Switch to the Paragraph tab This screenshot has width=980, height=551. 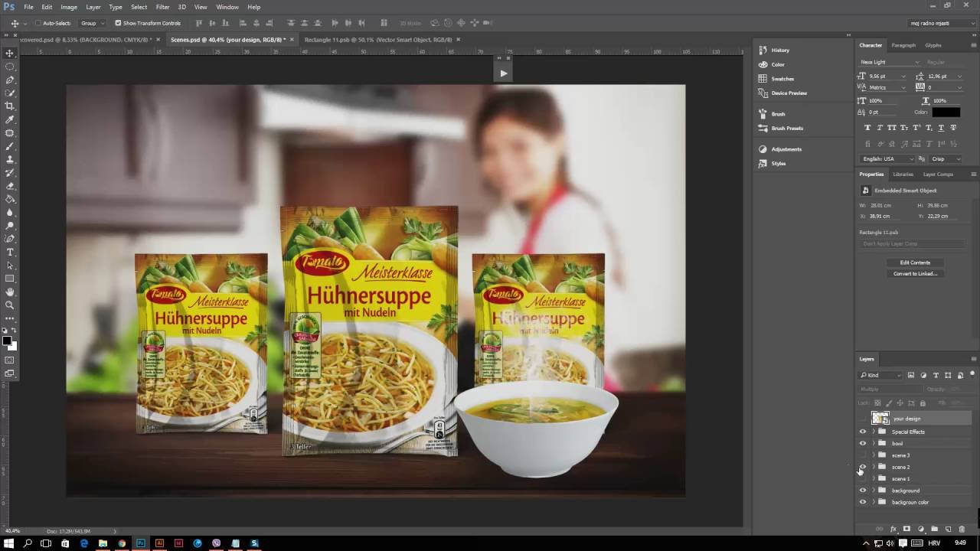point(903,45)
